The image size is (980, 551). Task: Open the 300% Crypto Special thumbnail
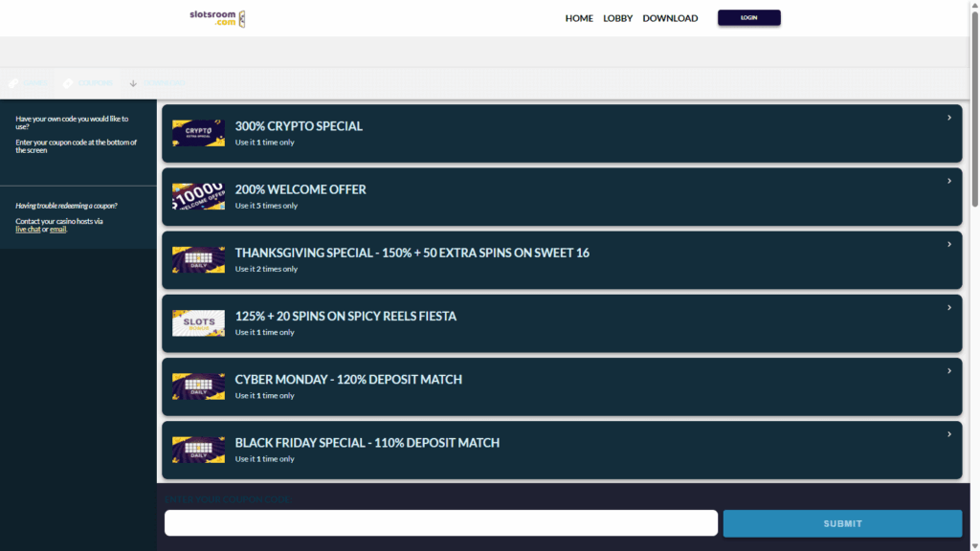point(198,133)
